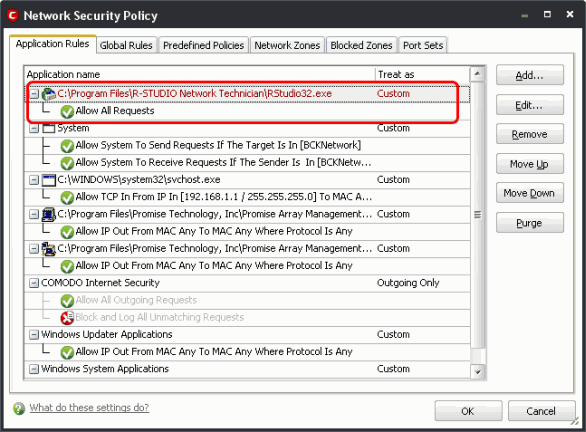Click the 'Treat as' column header
This screenshot has width=586, height=432.
[x=423, y=74]
